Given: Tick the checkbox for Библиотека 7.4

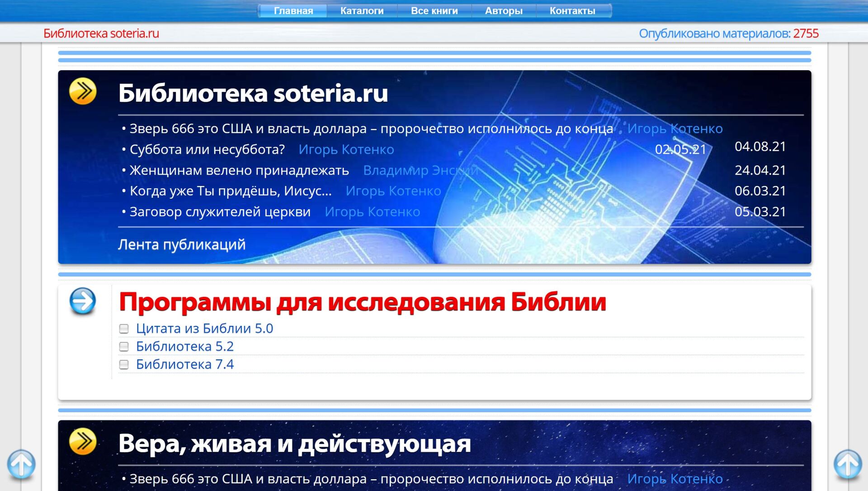Looking at the screenshot, I should click(124, 365).
